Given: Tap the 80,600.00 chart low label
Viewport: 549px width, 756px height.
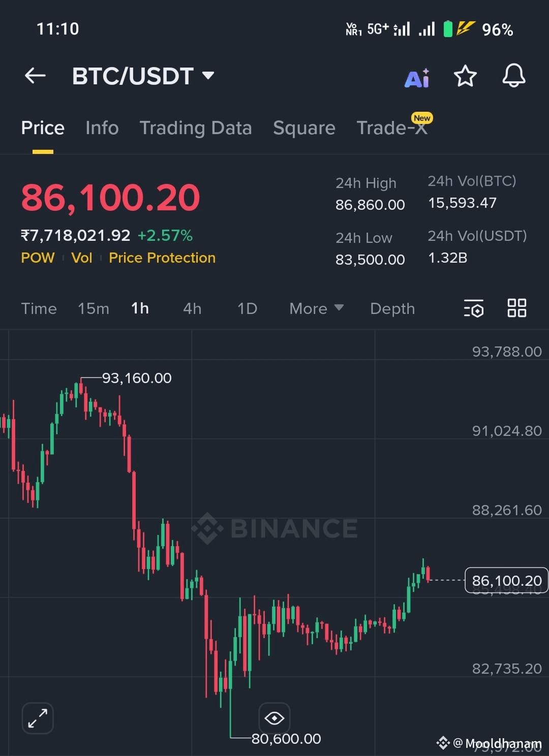Looking at the screenshot, I should (286, 739).
